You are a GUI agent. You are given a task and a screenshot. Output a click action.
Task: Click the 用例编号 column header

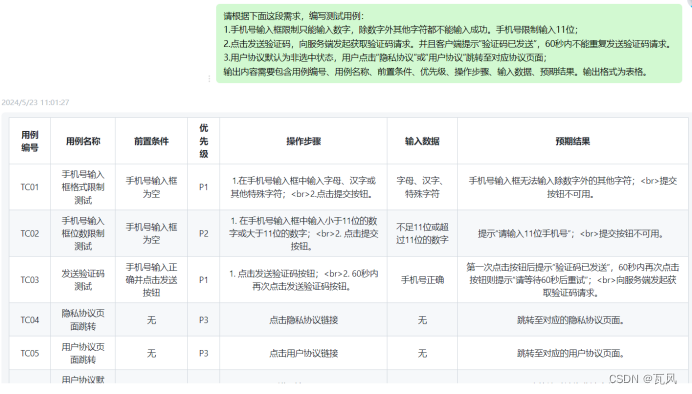30,141
